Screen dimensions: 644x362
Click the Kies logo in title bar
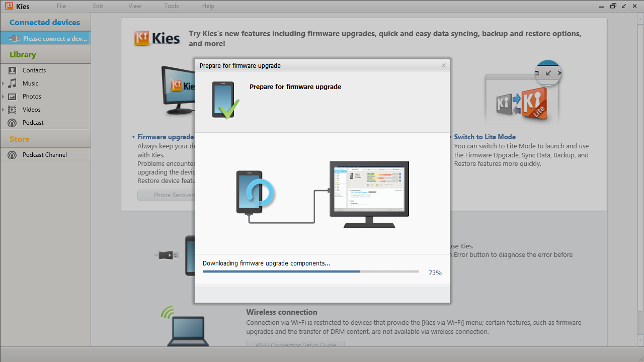point(9,7)
